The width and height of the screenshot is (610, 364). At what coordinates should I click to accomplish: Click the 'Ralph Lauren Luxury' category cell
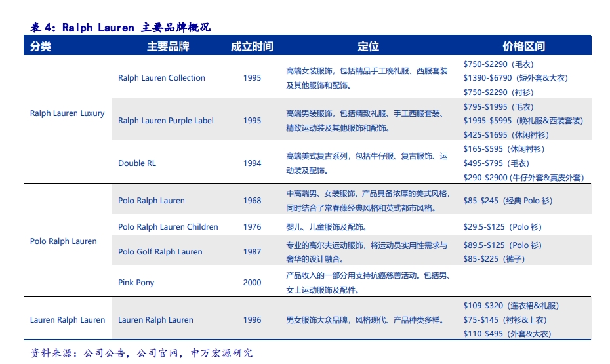[68, 113]
